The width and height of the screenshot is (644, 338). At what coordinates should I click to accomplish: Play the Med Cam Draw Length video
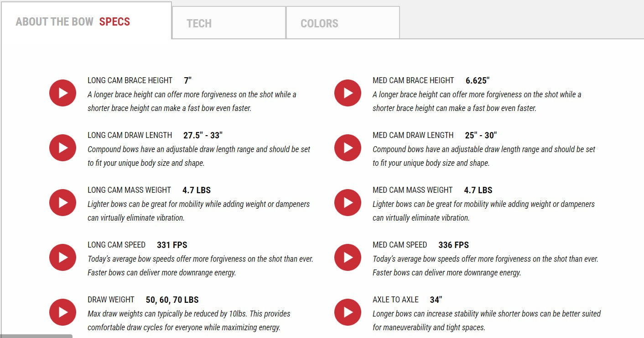[348, 148]
